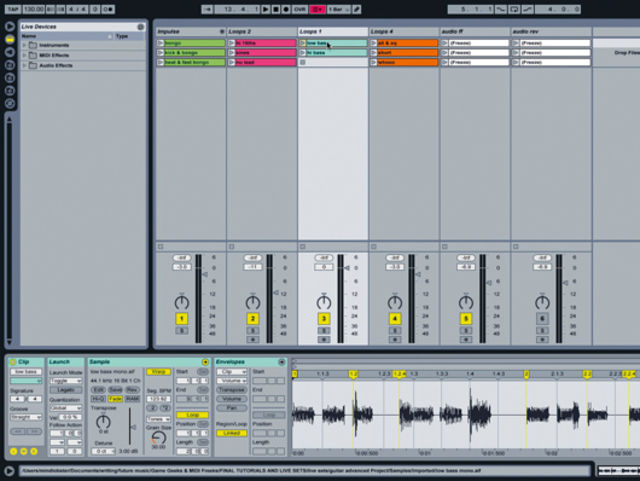This screenshot has height=481, width=640.
Task: Toggle the yellow Warp button
Action: 158,372
